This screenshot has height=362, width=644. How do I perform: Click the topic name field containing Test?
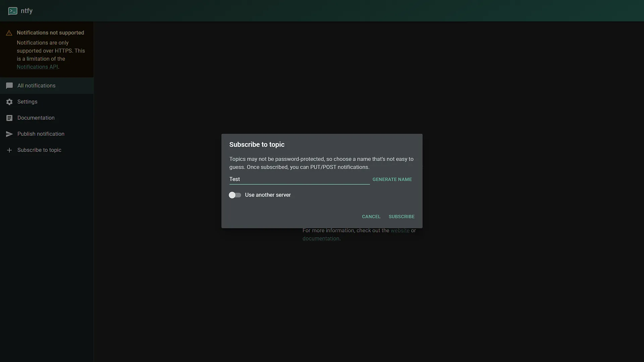point(300,179)
